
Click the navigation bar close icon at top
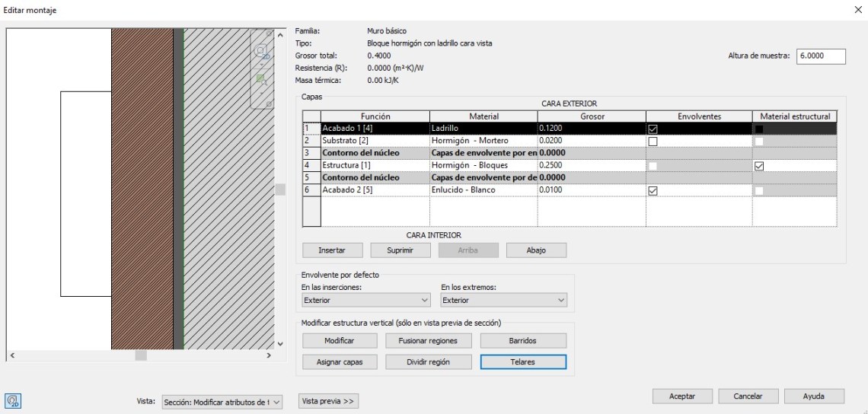[269, 33]
